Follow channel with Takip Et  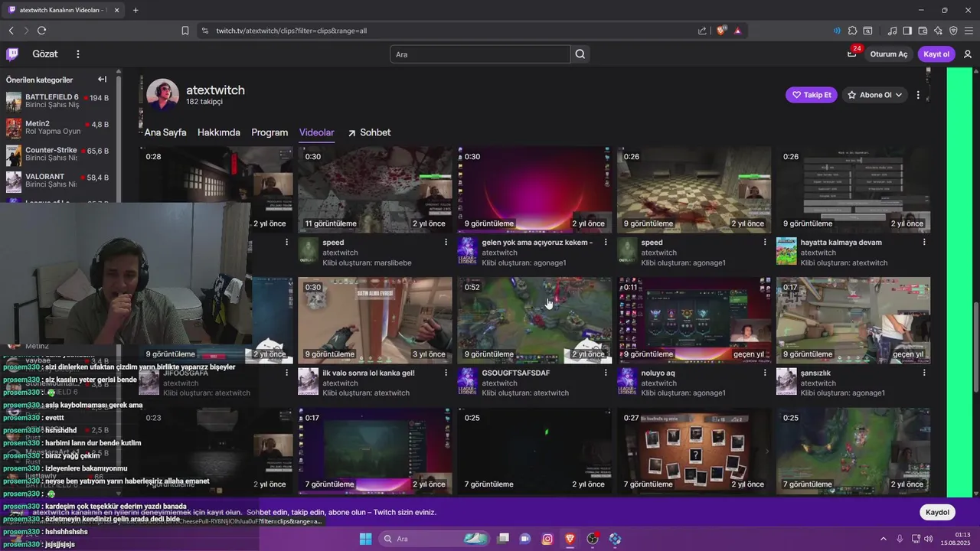811,95
